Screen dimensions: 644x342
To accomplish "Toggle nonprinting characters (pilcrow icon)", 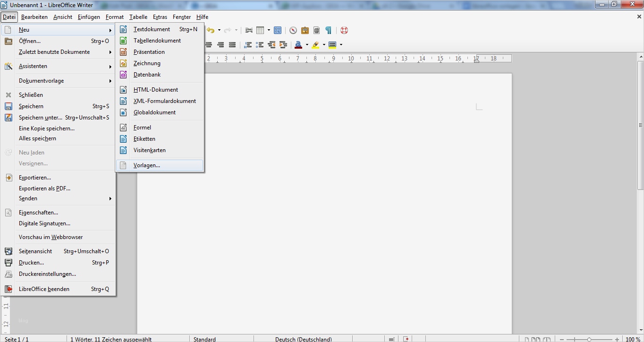I will click(328, 30).
